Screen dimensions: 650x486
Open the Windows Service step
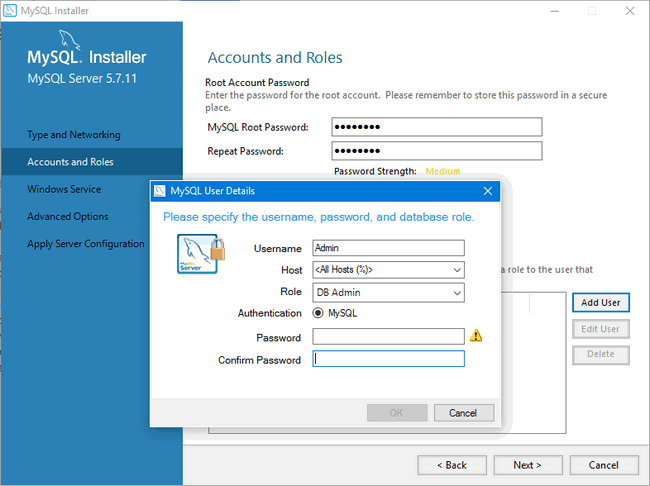tap(64, 189)
